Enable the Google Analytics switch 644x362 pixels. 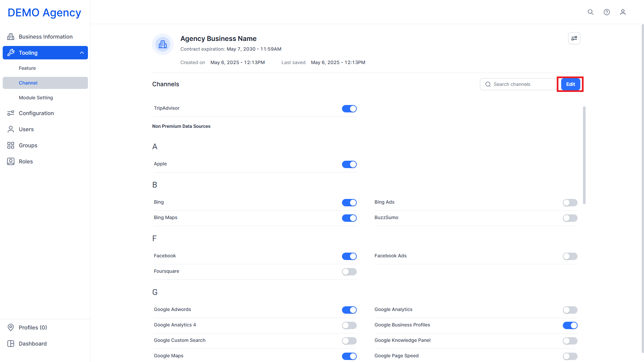[570, 310]
